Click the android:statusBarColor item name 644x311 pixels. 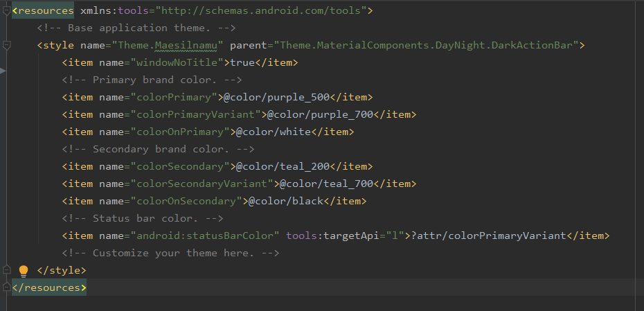click(x=205, y=235)
